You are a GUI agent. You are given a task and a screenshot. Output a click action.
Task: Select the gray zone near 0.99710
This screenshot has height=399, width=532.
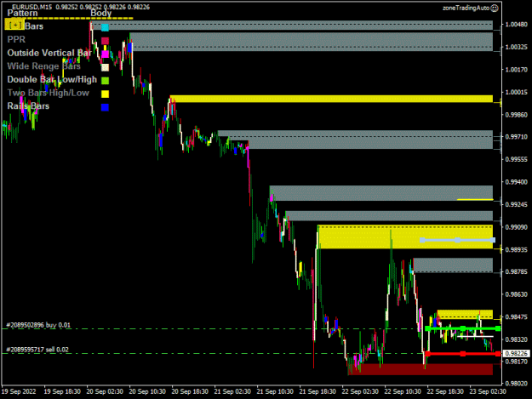(x=355, y=140)
